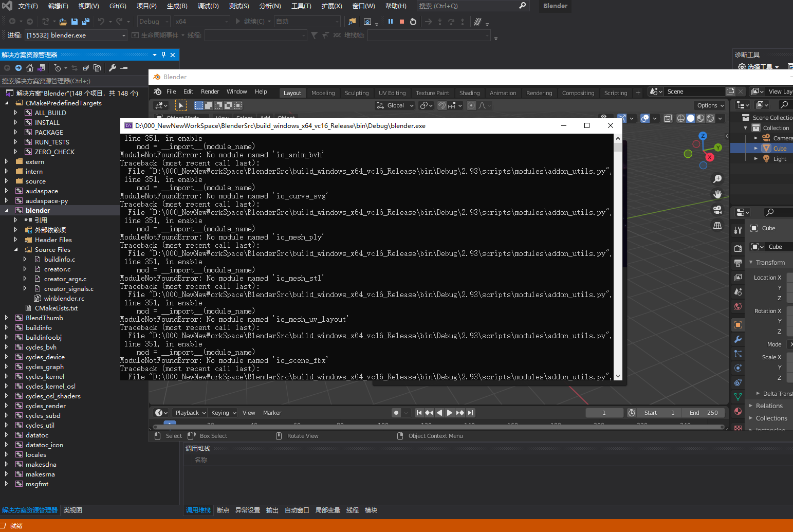Click End frame 250 field
Viewport: 793px width, 532px height.
pos(704,413)
